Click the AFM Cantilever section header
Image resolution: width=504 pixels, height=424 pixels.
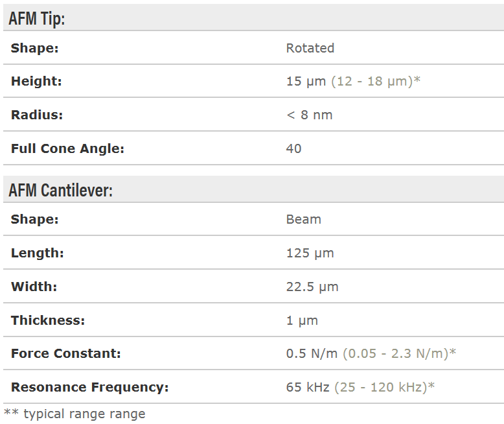61,191
